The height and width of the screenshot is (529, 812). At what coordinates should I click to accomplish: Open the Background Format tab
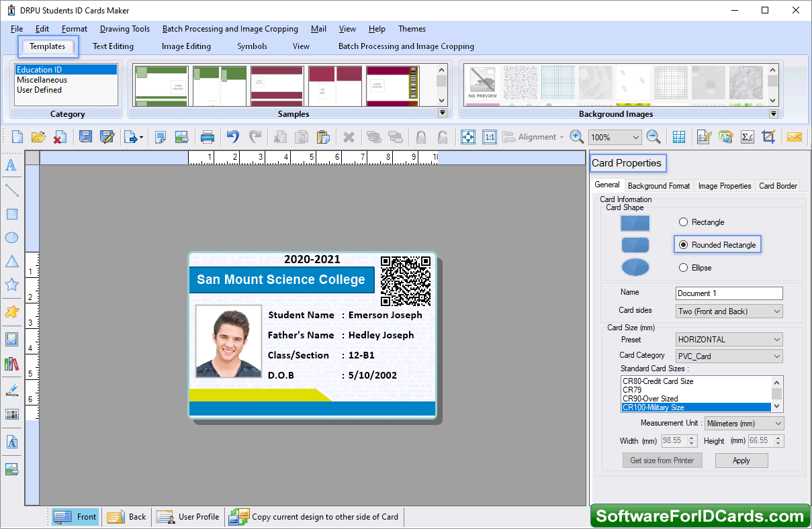pos(659,186)
